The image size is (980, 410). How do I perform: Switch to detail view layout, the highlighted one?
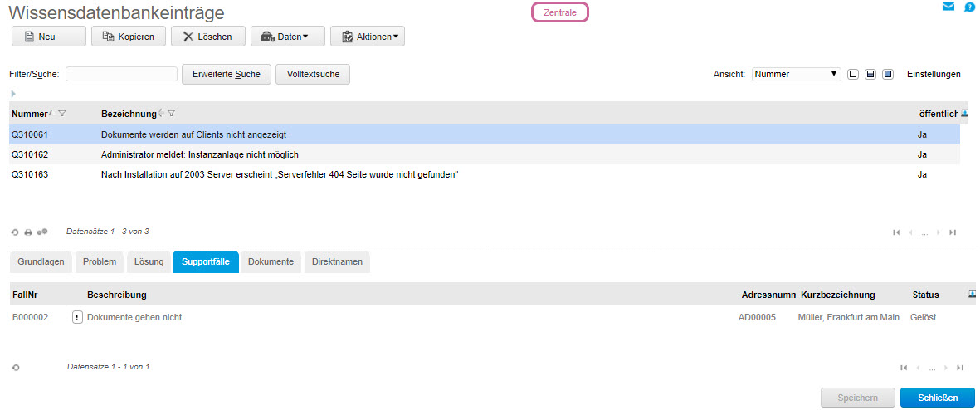click(x=888, y=75)
